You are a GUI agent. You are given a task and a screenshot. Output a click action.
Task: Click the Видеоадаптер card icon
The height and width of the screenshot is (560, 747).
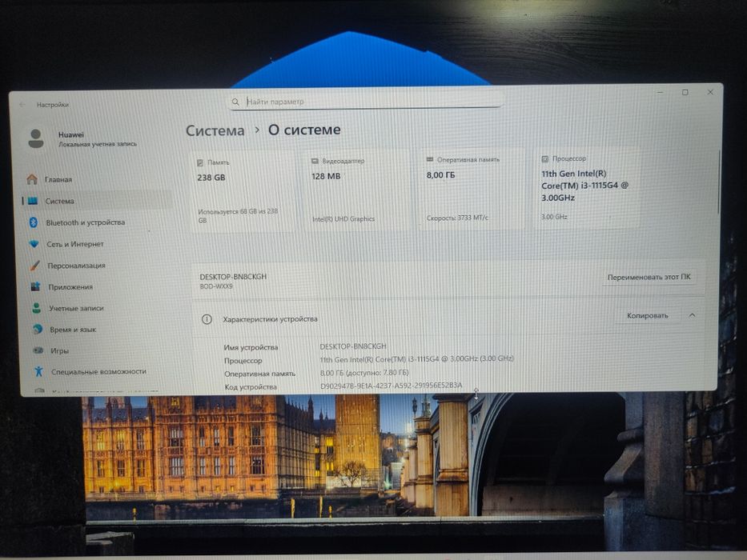coord(315,162)
